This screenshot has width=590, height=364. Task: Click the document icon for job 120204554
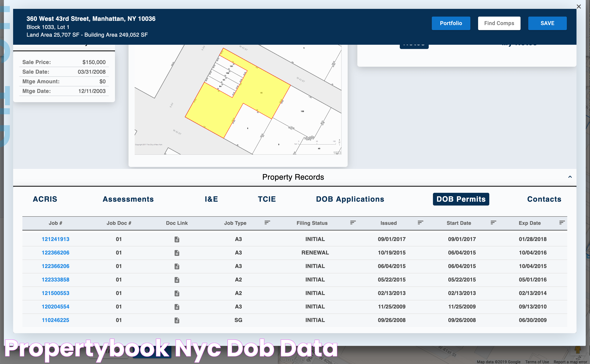pyautogui.click(x=177, y=307)
